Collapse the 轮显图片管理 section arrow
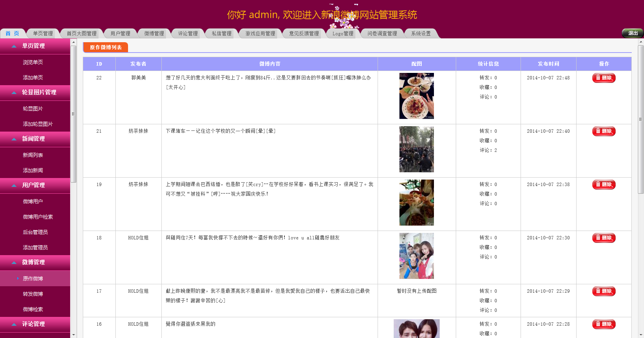The width and height of the screenshot is (644, 338). (x=14, y=93)
